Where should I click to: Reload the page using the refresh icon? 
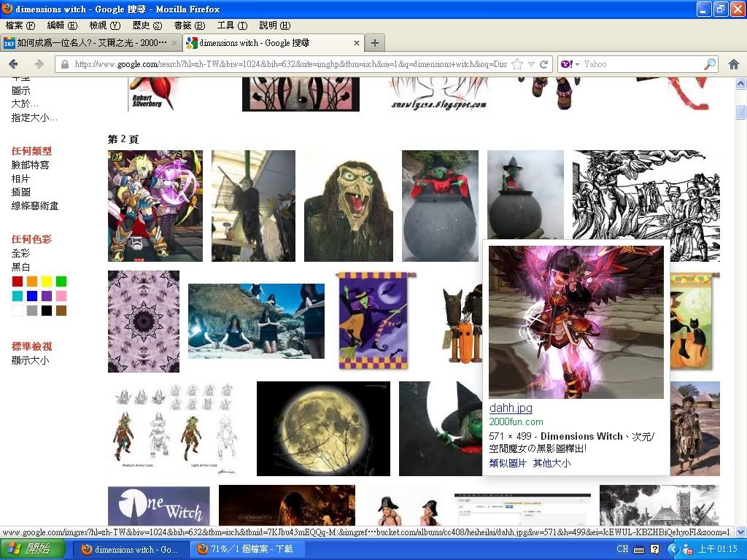(543, 64)
